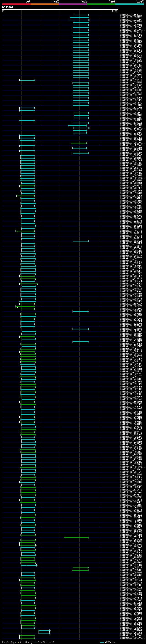This screenshot has width=146, height=644.
Task: Select hit label UniRef100_A7P1H7
Action: point(131,180)
